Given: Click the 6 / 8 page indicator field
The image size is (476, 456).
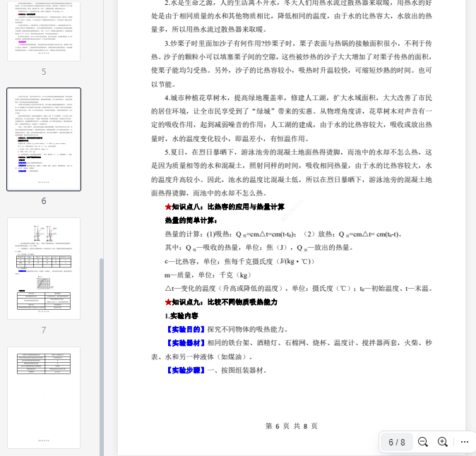Looking at the screenshot, I should pyautogui.click(x=397, y=443).
